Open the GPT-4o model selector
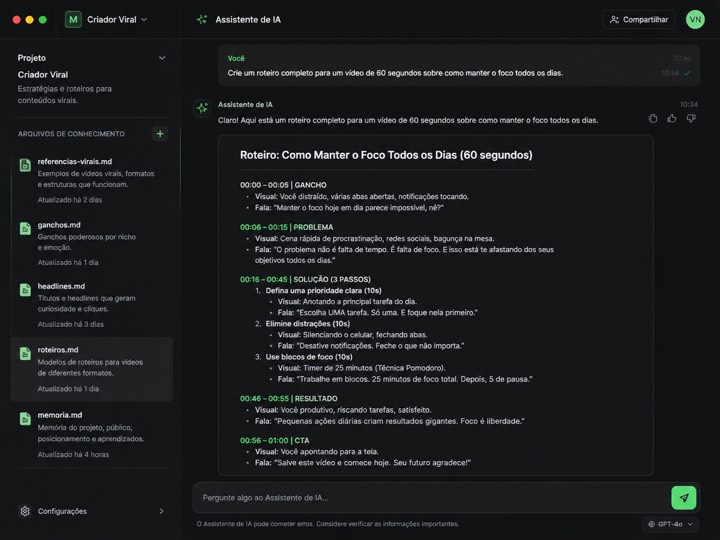This screenshot has width=720, height=540. [670, 524]
